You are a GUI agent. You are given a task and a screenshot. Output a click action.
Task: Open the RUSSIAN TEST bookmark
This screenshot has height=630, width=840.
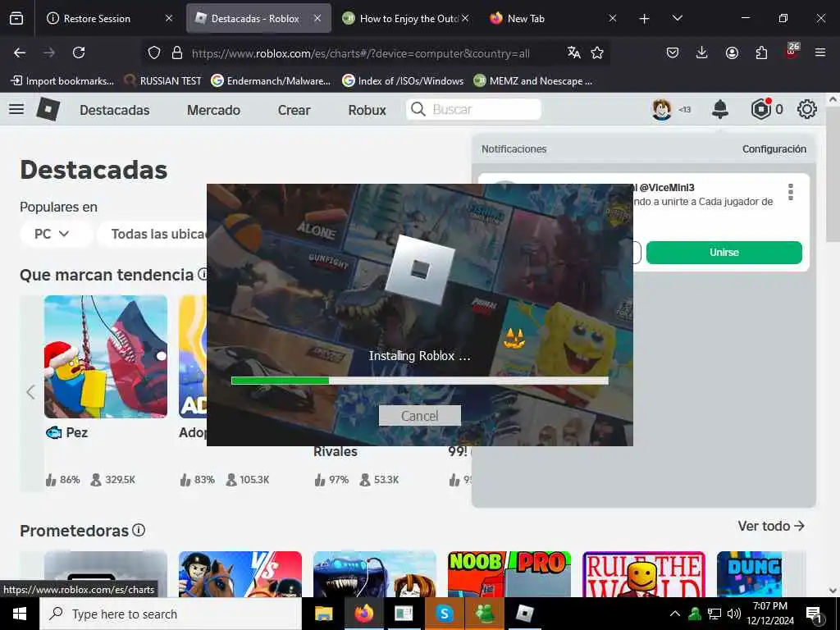coord(163,81)
